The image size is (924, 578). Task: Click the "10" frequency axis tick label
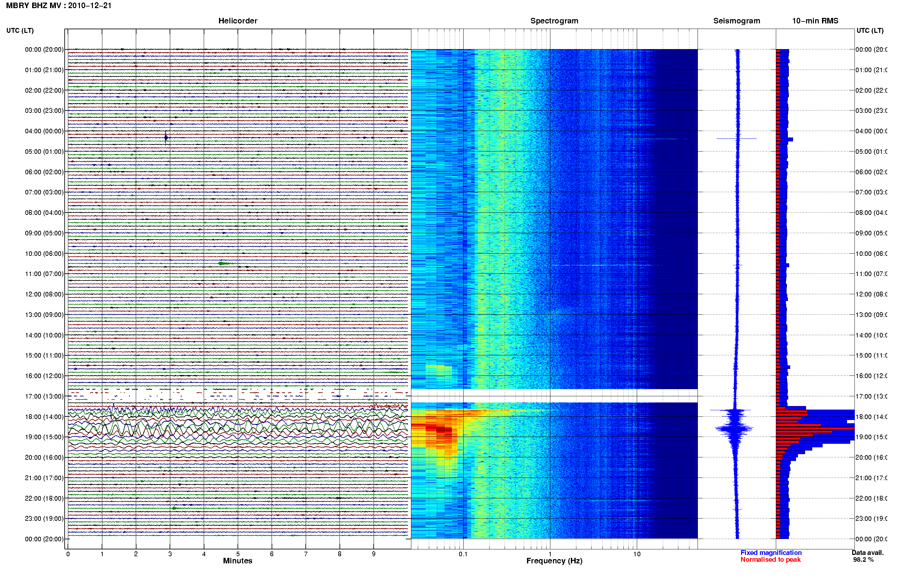[637, 554]
